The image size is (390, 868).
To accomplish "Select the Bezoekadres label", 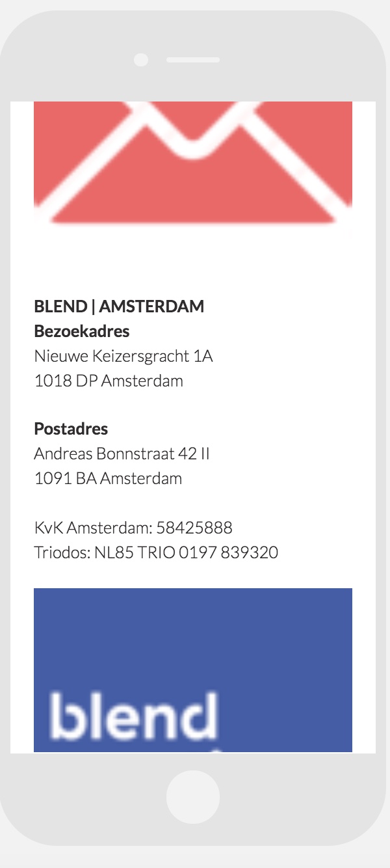I will 82,331.
